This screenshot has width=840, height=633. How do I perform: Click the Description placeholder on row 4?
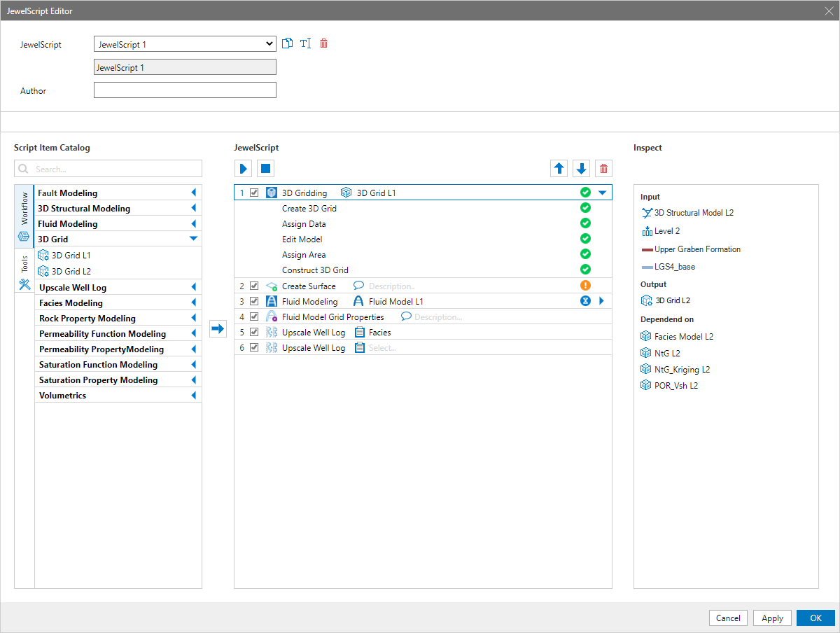(x=438, y=317)
